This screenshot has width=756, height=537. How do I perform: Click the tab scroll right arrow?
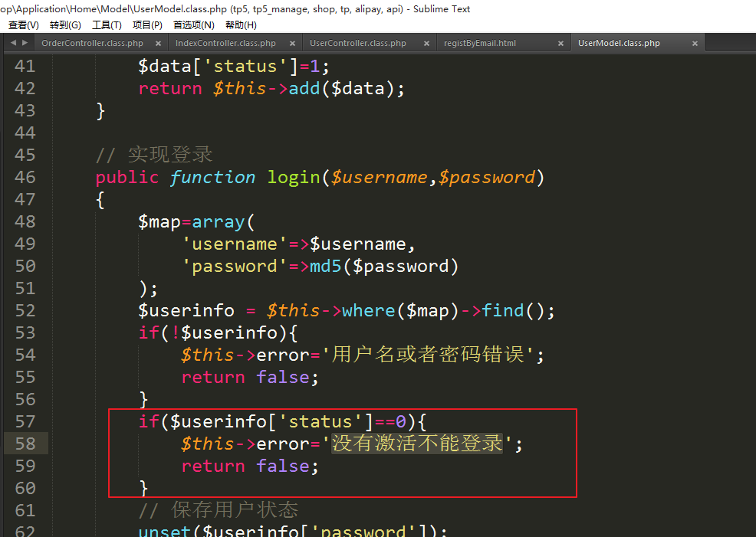25,43
